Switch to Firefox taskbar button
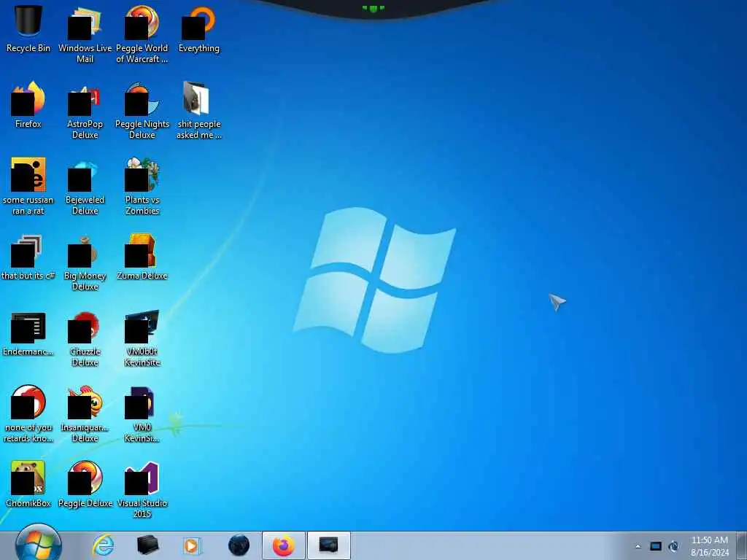The height and width of the screenshot is (560, 747). (x=284, y=545)
